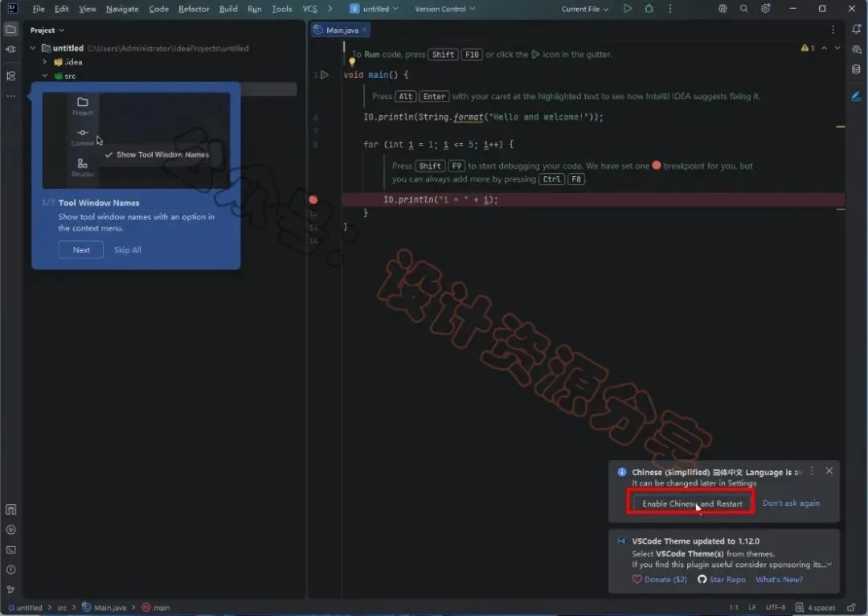The height and width of the screenshot is (616, 868).
Task: Open the Refactor menu
Action: coord(194,9)
